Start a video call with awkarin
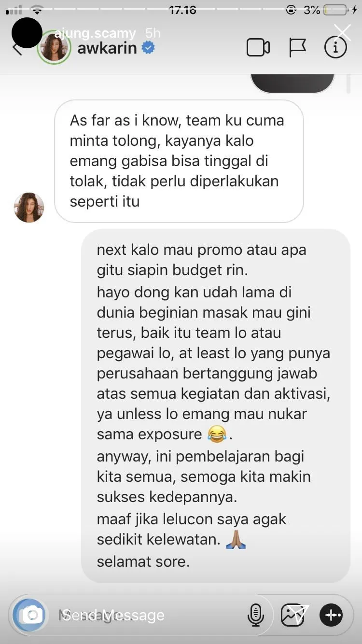Screen dimensions: 362x644 tap(258, 48)
